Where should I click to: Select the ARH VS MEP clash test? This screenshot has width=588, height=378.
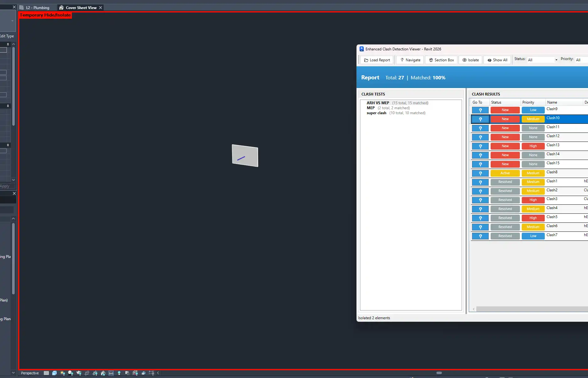[378, 103]
